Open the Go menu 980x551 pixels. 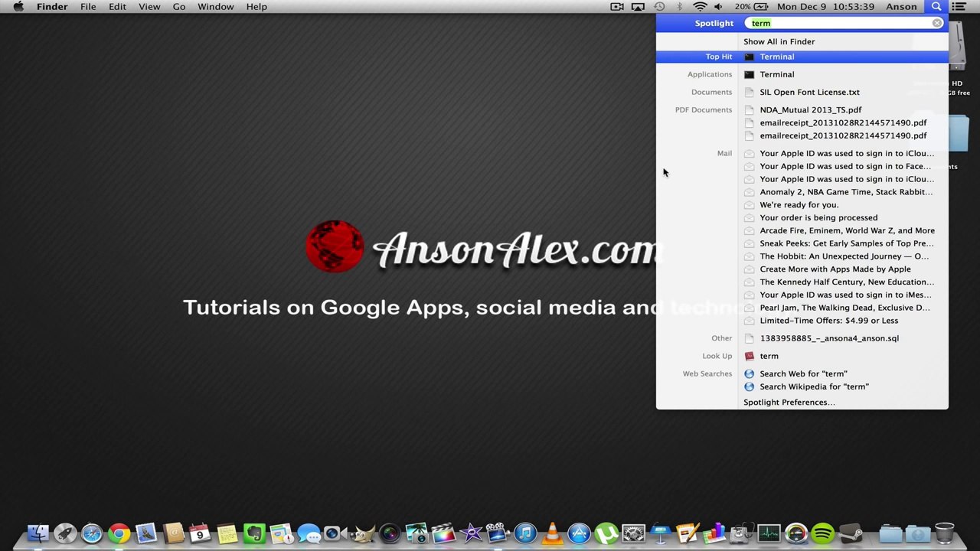[x=179, y=7]
